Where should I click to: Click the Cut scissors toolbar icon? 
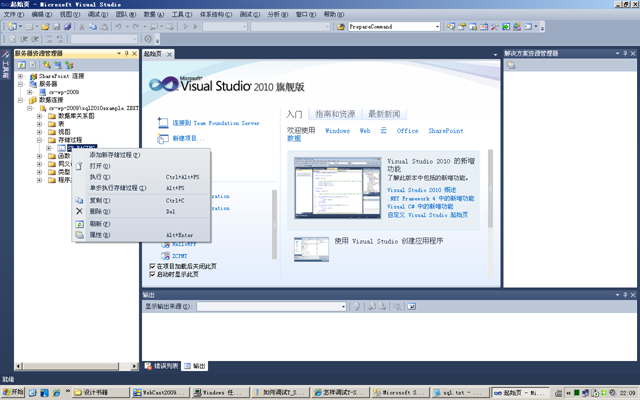tap(82, 27)
